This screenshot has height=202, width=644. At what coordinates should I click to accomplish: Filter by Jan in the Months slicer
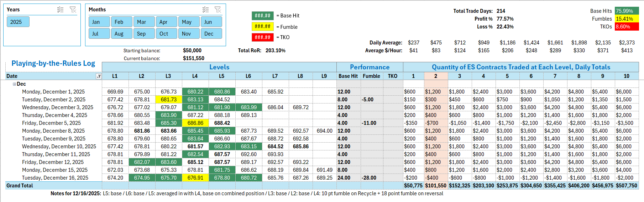(99, 22)
